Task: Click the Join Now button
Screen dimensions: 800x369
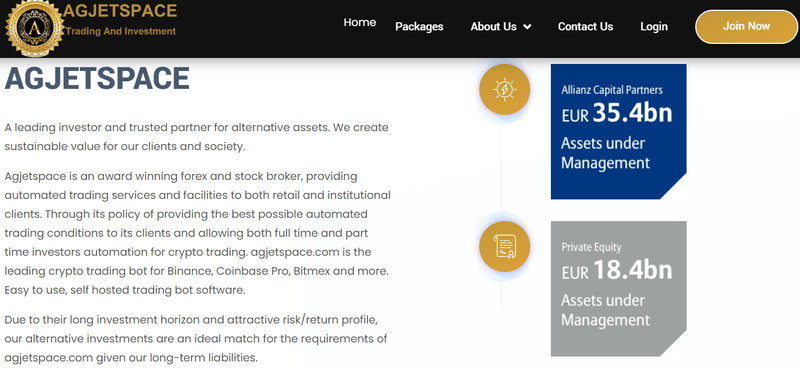Action: [x=746, y=27]
